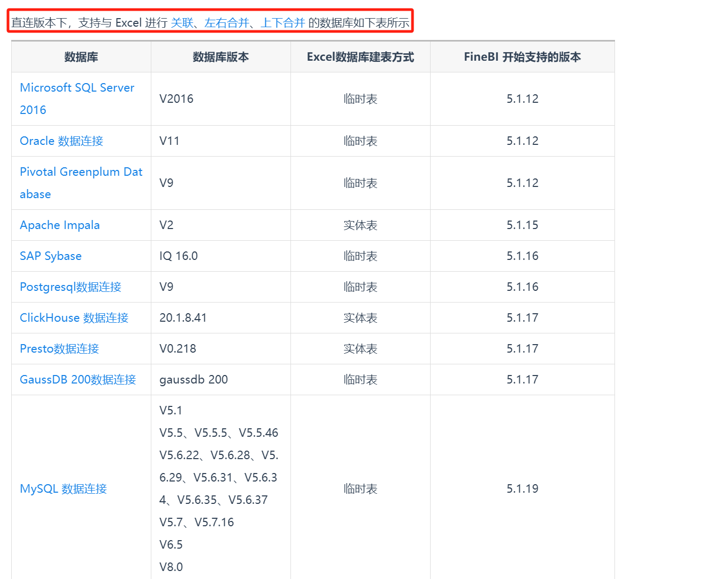
Task: Select the 数据库版本 column header
Action: [x=221, y=57]
